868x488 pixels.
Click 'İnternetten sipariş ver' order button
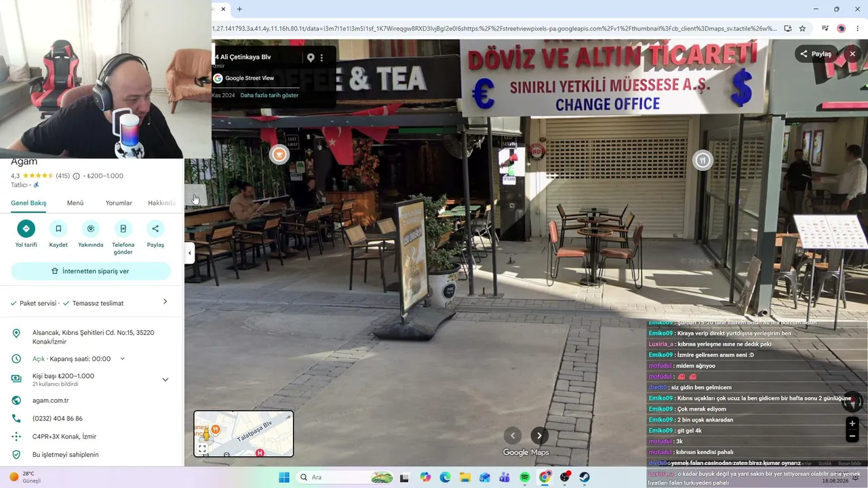point(91,271)
